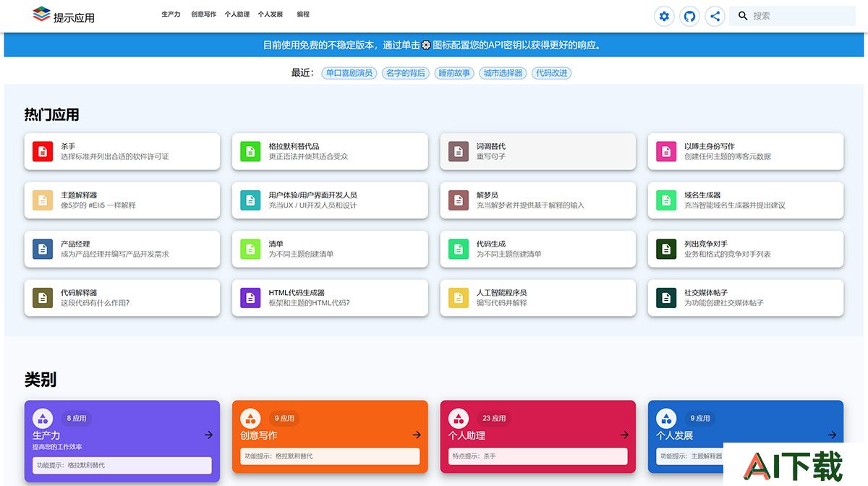Image resolution: width=868 pixels, height=486 pixels.
Task: Click the beige icon for 主题解释器
Action: (43, 200)
